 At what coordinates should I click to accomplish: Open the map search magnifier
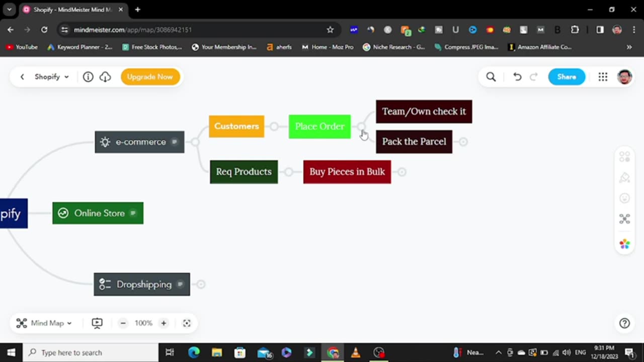[x=491, y=77]
